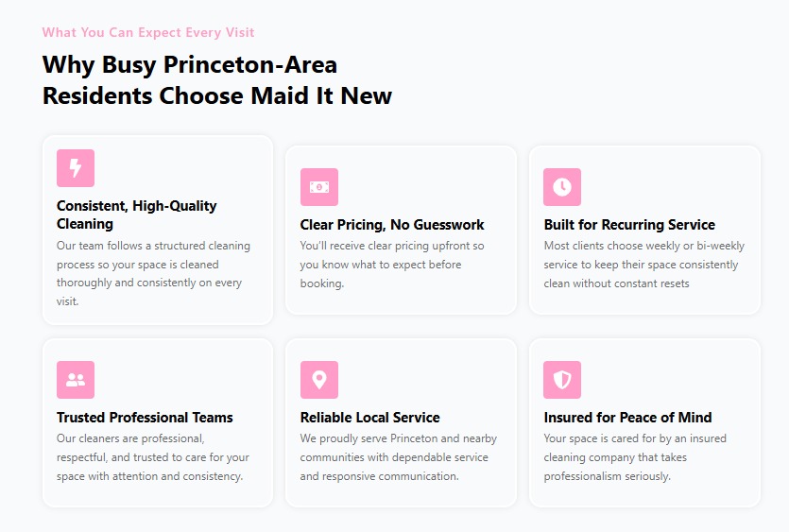Click the Why Busy Princeton-Area Residents headline

[x=217, y=80]
